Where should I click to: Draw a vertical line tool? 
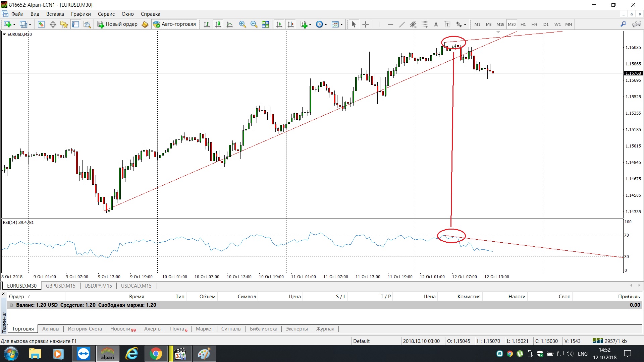[379, 24]
